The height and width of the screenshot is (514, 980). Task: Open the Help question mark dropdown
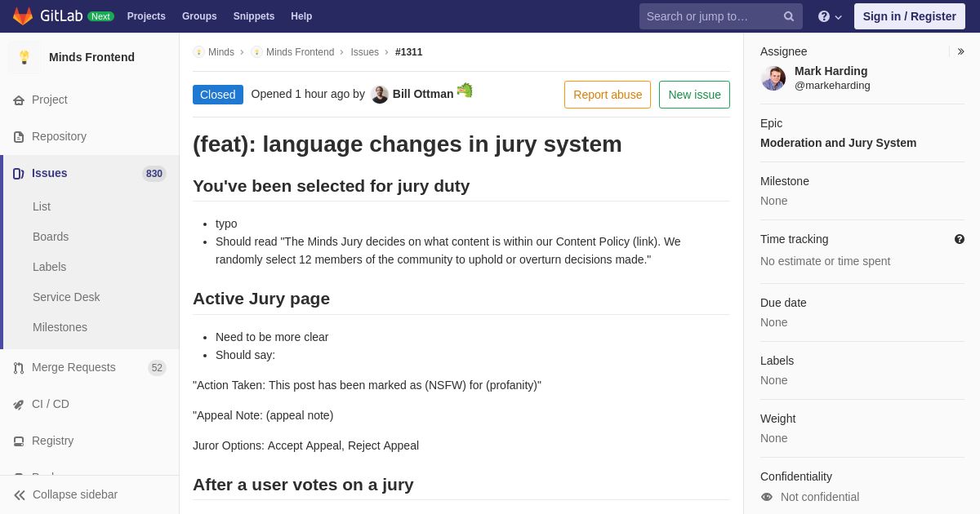pos(829,16)
